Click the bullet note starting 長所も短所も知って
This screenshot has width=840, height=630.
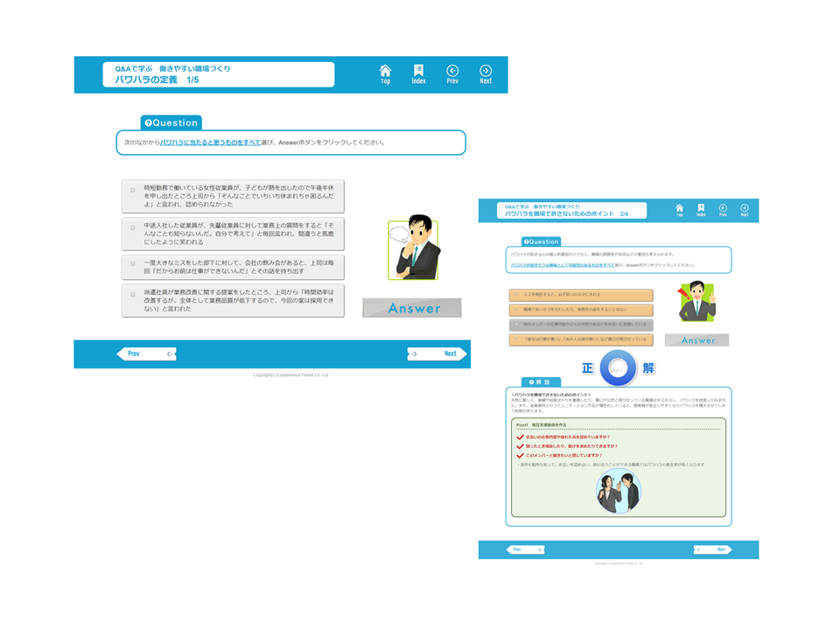click(x=611, y=465)
